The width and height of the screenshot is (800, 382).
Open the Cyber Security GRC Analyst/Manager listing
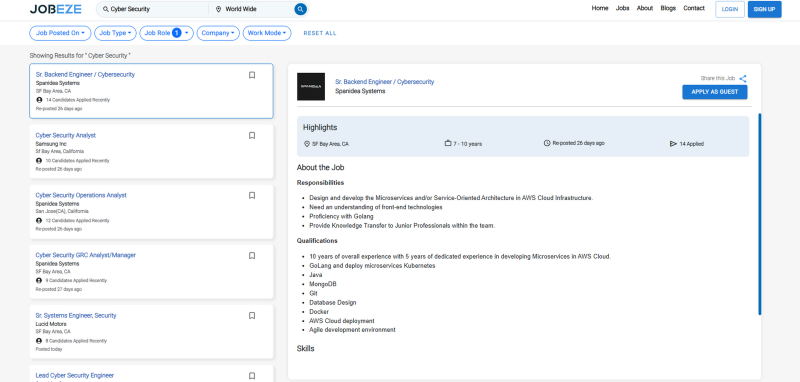pyautogui.click(x=85, y=255)
